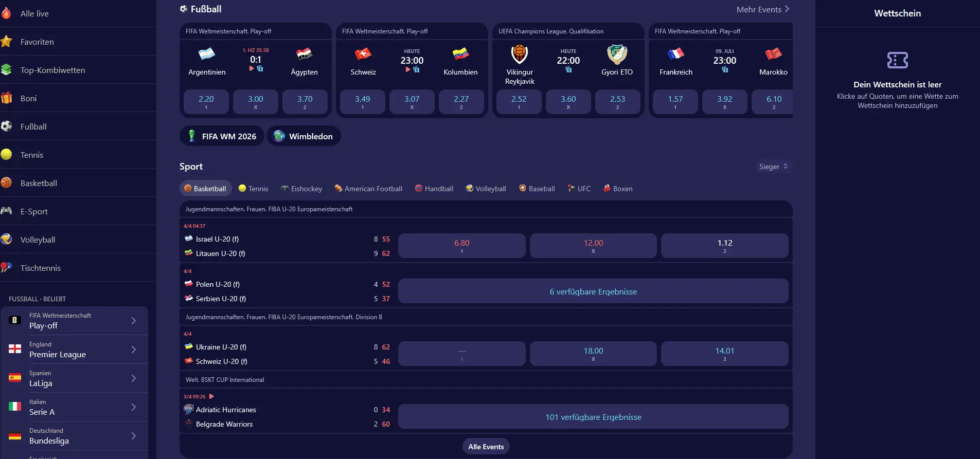The image size is (980, 459).
Task: Switch to the Baseball tab
Action: pos(537,189)
